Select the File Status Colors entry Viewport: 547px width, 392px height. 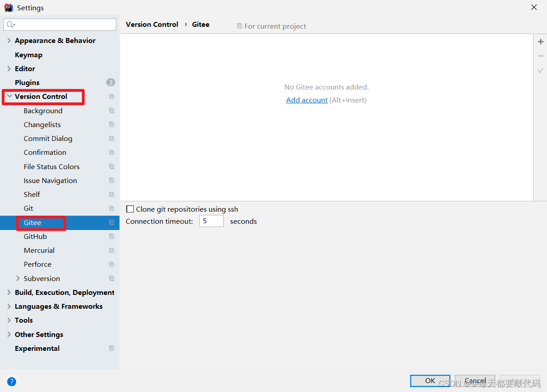tap(51, 166)
